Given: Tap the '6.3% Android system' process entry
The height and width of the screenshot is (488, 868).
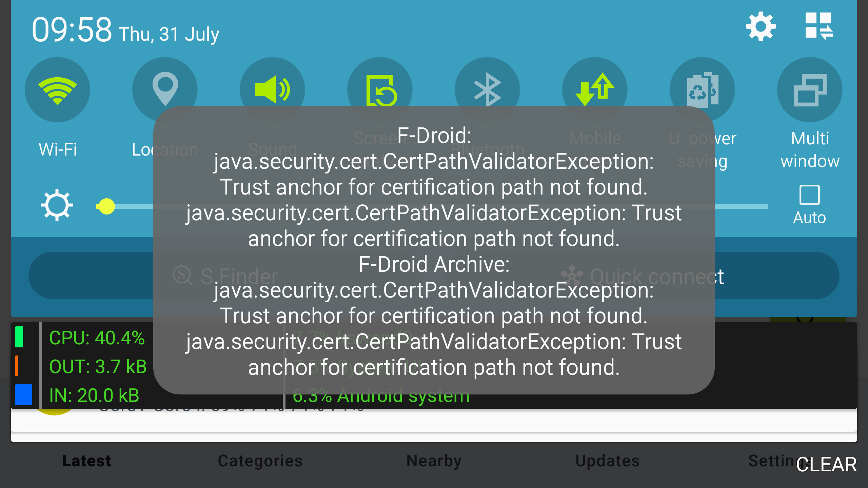Looking at the screenshot, I should pos(381,396).
